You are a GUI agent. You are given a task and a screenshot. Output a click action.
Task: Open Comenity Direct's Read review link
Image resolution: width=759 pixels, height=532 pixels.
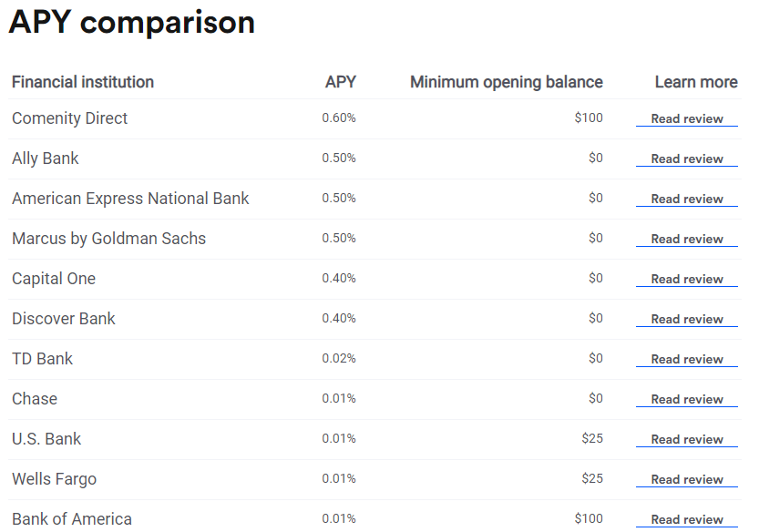click(686, 118)
